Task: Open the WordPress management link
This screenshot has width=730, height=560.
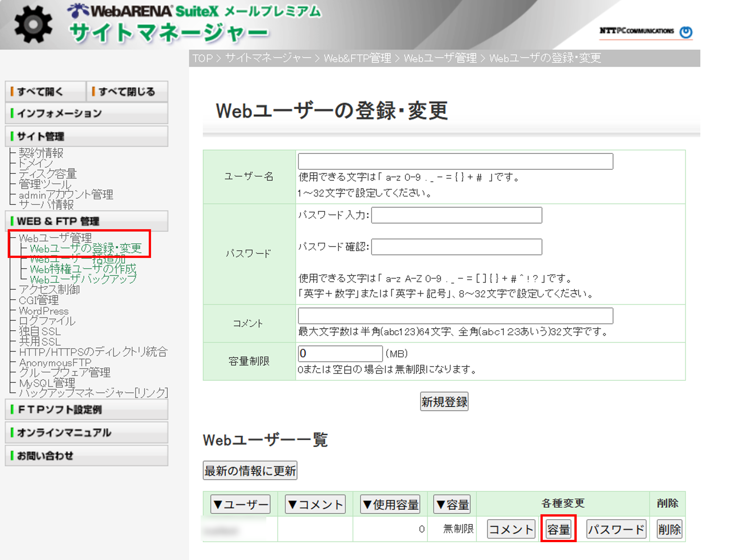Action: [44, 311]
